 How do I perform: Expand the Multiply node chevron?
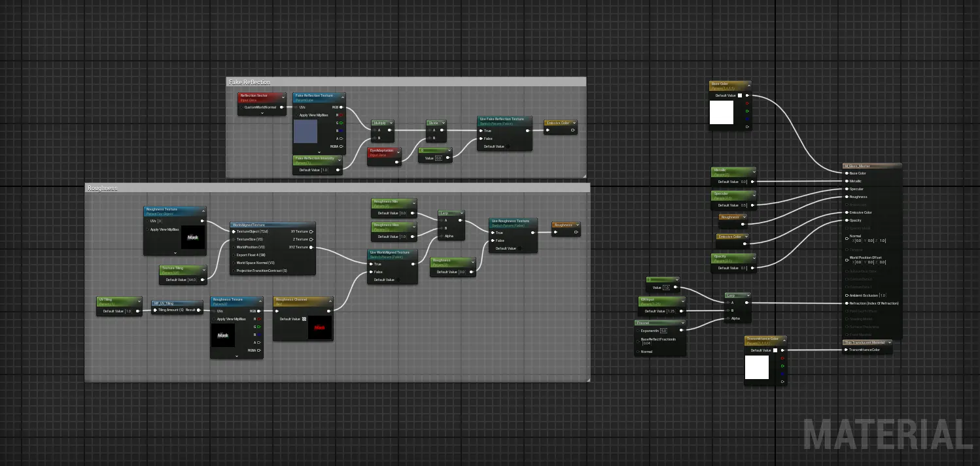[391, 123]
